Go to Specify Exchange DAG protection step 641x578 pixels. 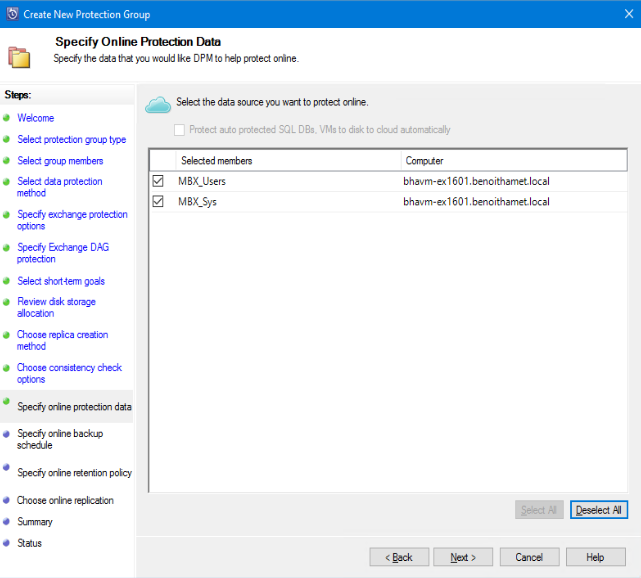pyautogui.click(x=63, y=253)
